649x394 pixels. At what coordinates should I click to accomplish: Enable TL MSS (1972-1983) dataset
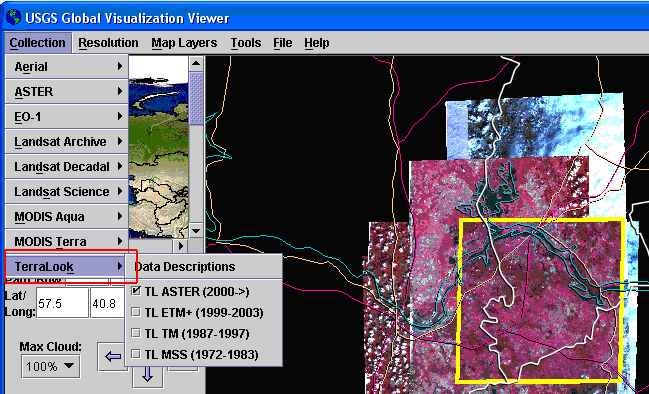136,354
